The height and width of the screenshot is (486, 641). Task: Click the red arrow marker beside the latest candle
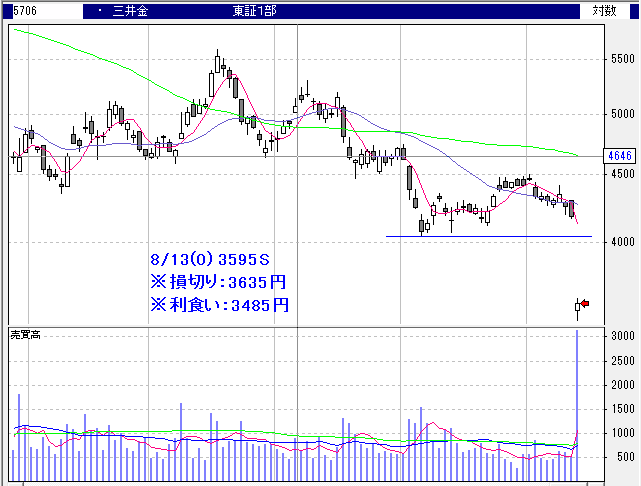586,303
